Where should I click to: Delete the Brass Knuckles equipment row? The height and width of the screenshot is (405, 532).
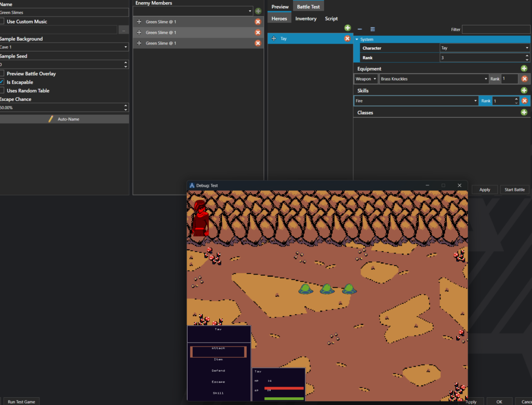pos(524,79)
